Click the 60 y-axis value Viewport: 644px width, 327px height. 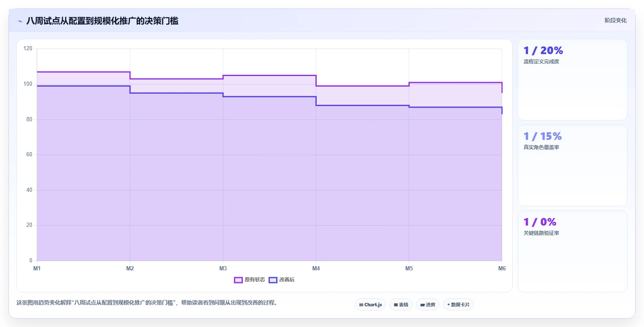point(29,155)
